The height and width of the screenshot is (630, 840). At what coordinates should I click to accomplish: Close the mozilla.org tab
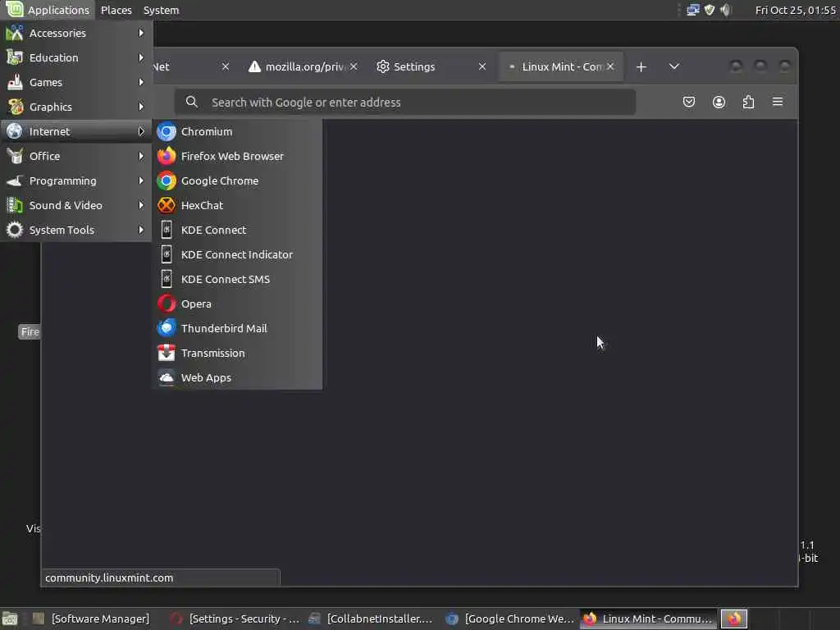[354, 66]
